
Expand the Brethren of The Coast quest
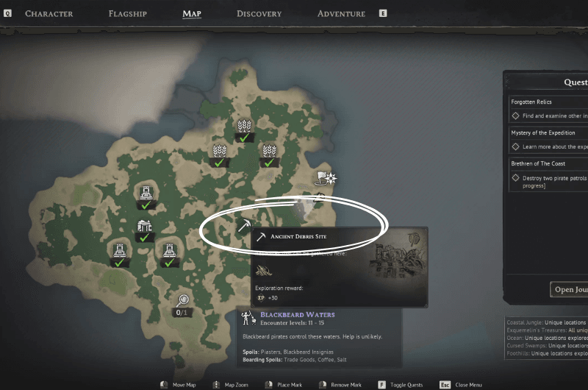click(548, 163)
